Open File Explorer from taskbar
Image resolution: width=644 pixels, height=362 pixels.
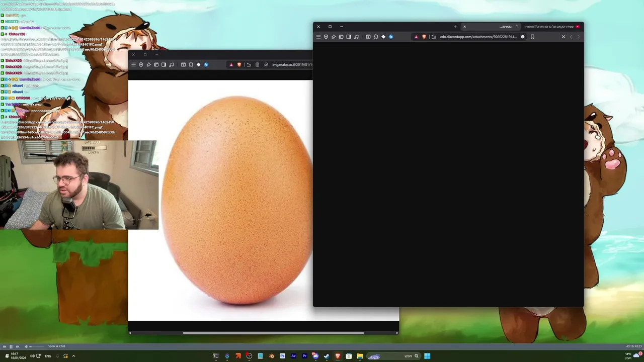click(360, 356)
